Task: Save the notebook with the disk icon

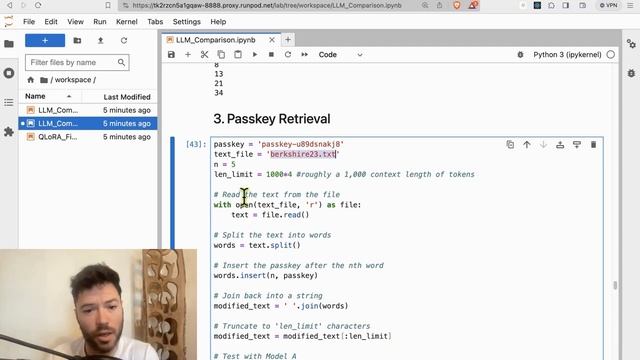Action: tap(171, 55)
